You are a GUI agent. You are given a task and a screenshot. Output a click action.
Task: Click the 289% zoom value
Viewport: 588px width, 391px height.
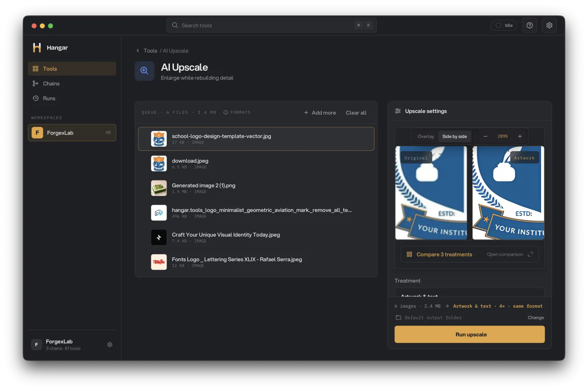(x=503, y=136)
